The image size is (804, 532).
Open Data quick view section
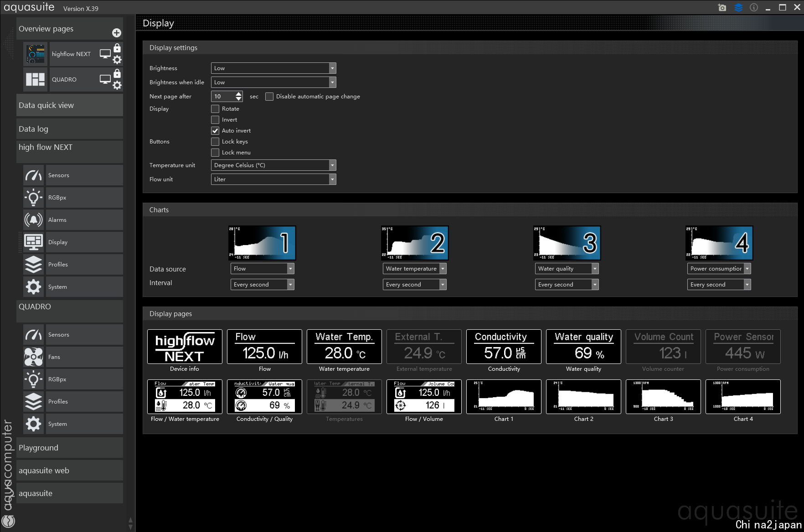[70, 105]
